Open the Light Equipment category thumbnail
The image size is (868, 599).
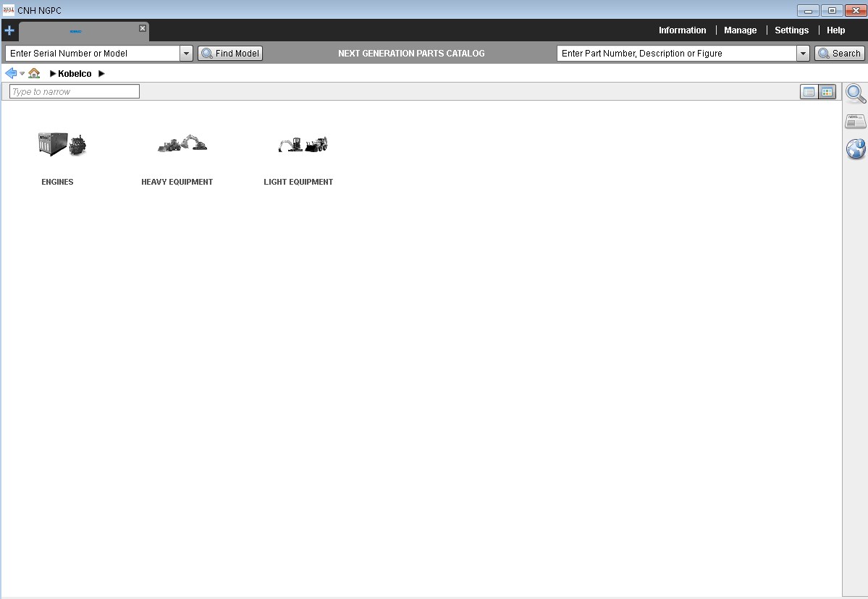tap(303, 144)
